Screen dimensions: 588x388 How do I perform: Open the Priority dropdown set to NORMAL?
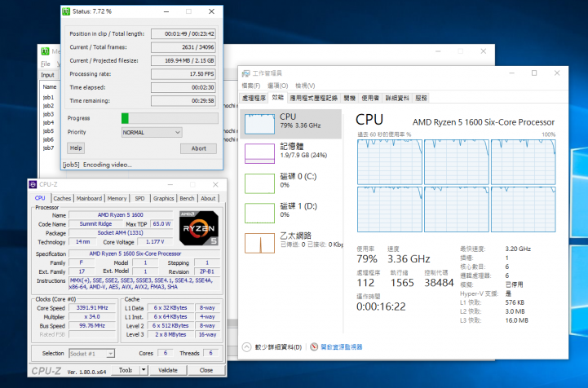pyautogui.click(x=152, y=132)
